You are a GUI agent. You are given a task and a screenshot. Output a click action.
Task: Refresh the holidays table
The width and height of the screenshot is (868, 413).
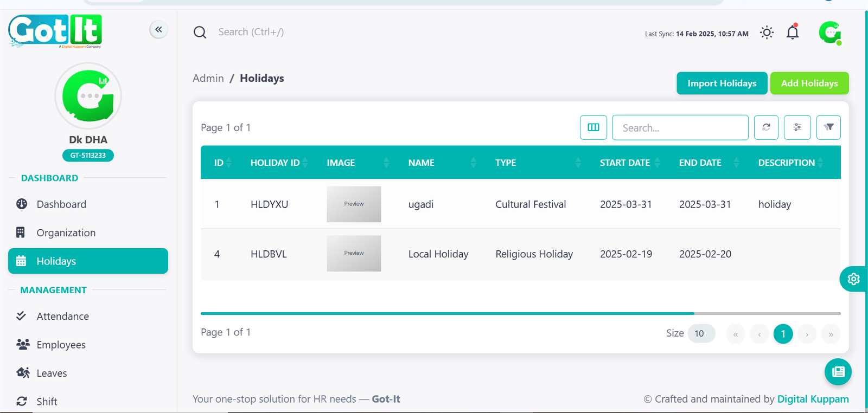(766, 127)
